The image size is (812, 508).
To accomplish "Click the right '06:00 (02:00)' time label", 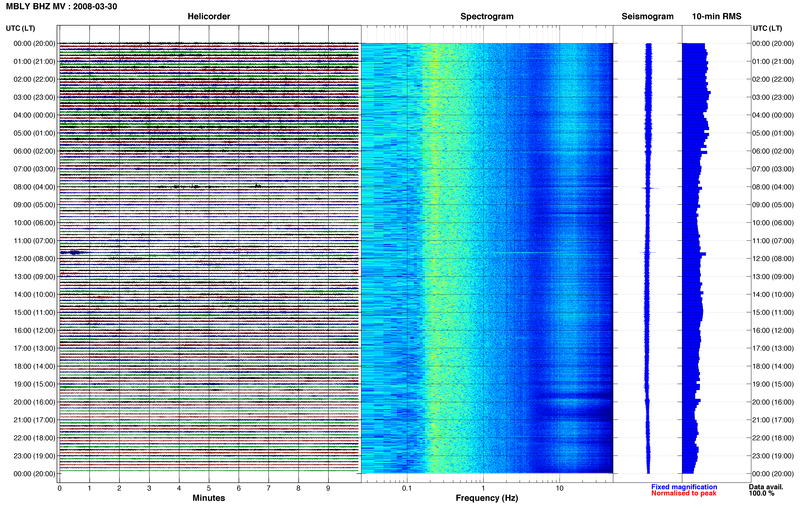I will pos(773,151).
